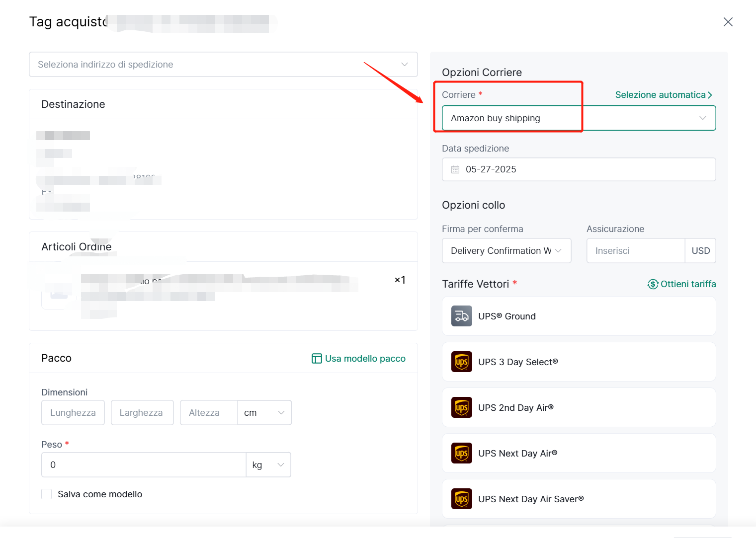Select the UPS 3 Day Select® rate
This screenshot has height=538, width=756.
579,362
